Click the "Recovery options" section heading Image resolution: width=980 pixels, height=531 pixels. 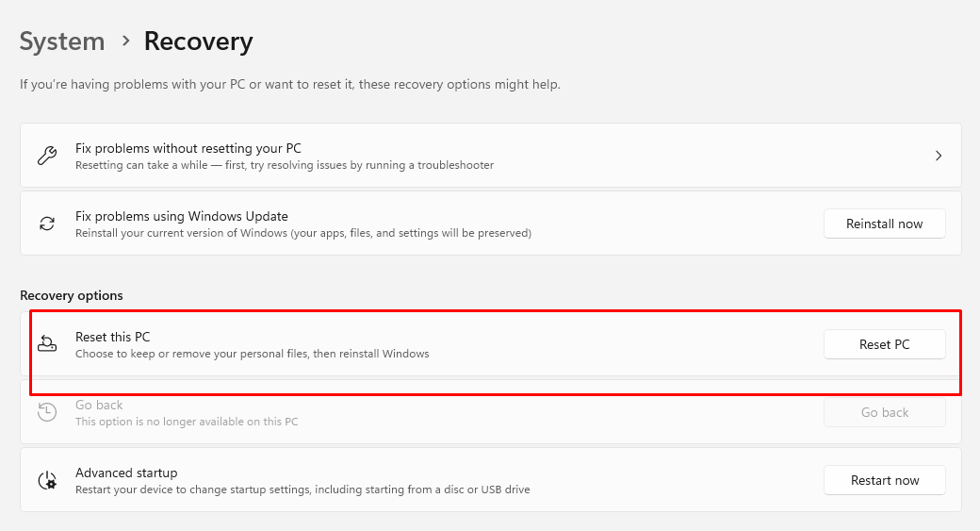(72, 295)
